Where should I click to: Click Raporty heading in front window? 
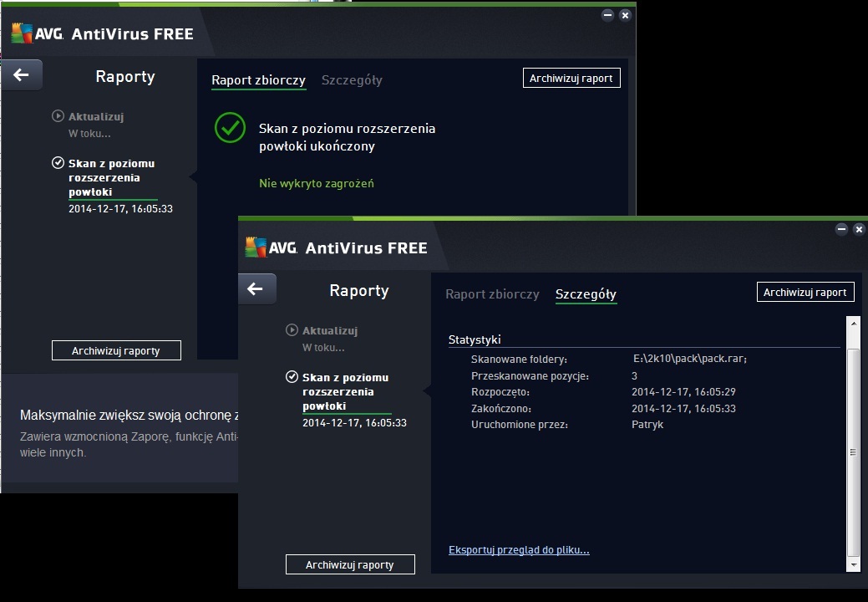point(359,291)
